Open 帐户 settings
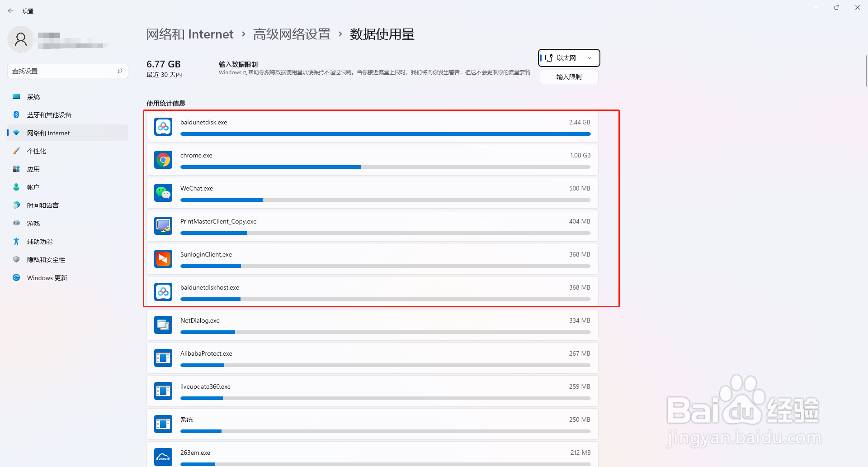Screen dimensions: 868x467 coord(68,187)
